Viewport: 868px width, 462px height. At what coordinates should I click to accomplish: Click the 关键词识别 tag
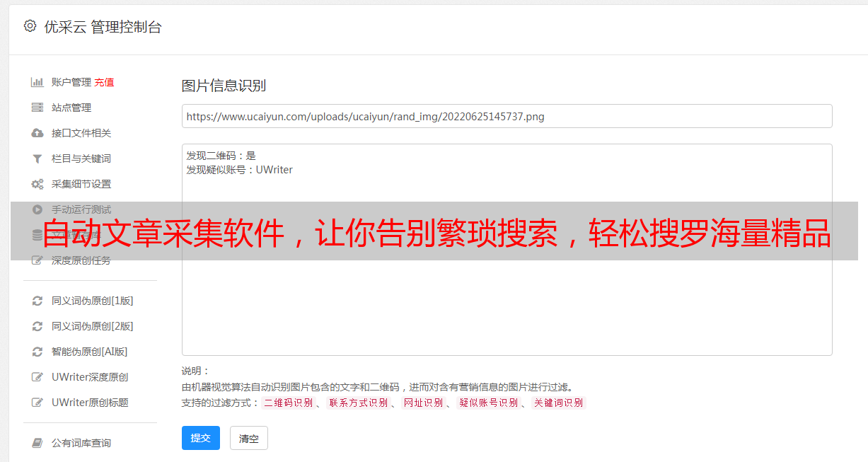tap(559, 403)
